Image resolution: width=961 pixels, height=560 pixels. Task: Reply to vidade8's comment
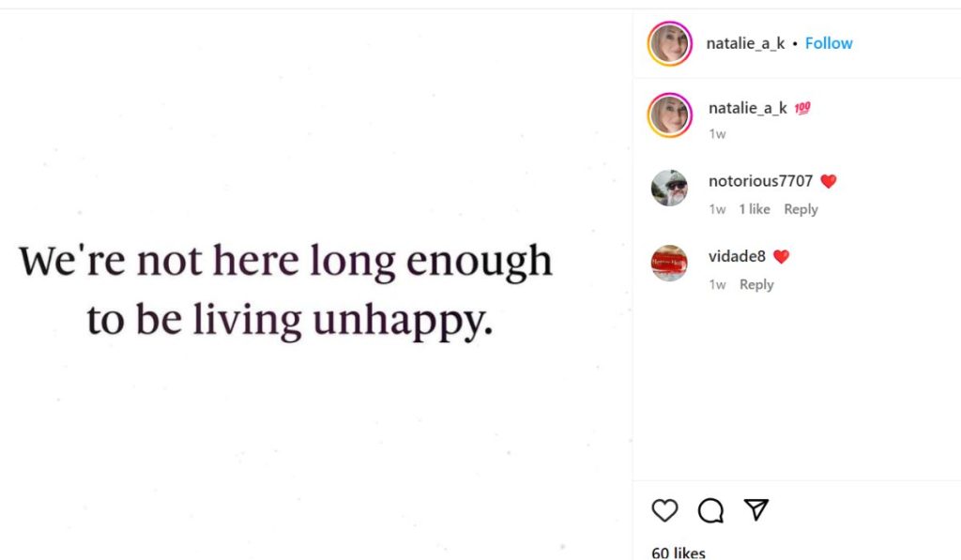click(x=756, y=284)
